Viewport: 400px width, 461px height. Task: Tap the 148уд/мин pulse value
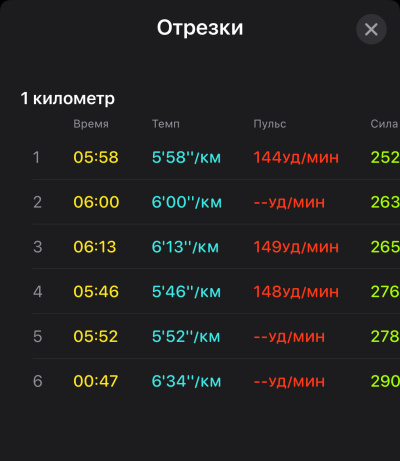pos(296,292)
